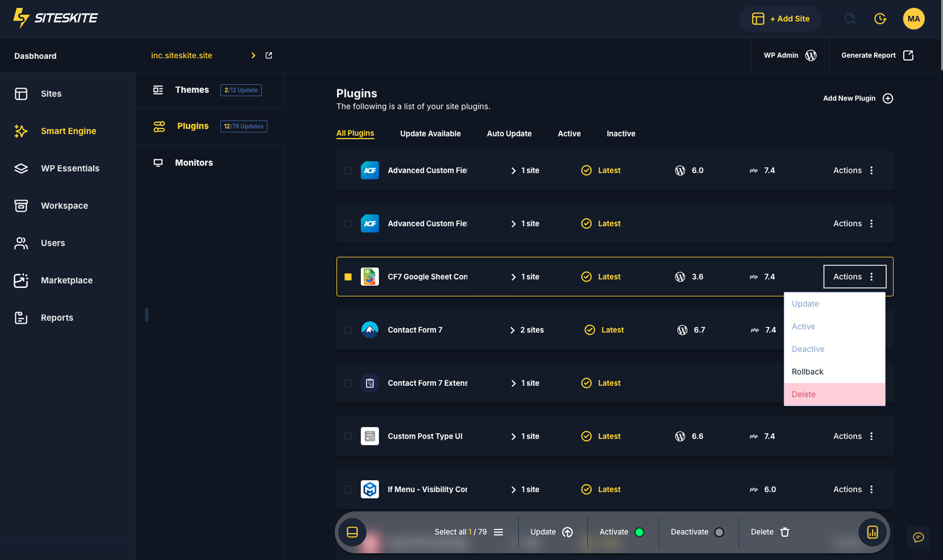
Task: Click the + Add Site button
Action: tap(780, 18)
